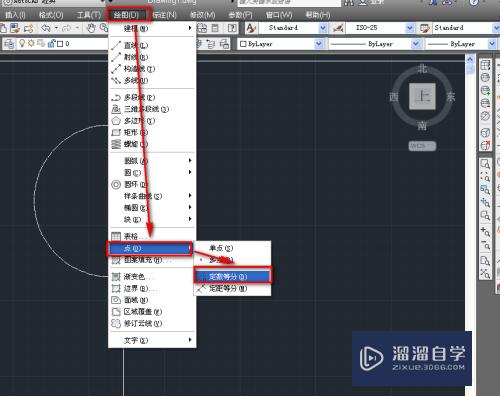Open the Undo history dropdown arrow
This screenshot has width=500, height=396.
[56, 28]
